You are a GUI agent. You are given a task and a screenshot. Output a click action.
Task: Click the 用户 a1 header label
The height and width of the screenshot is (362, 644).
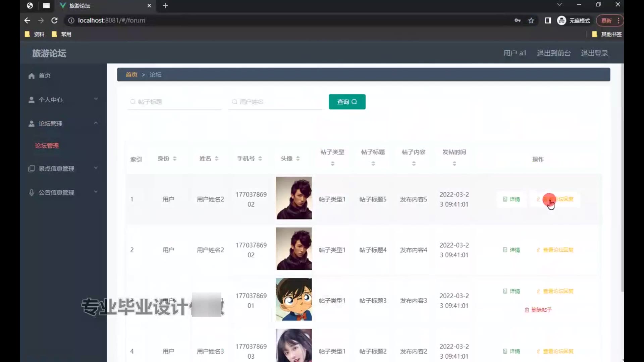pyautogui.click(x=515, y=53)
